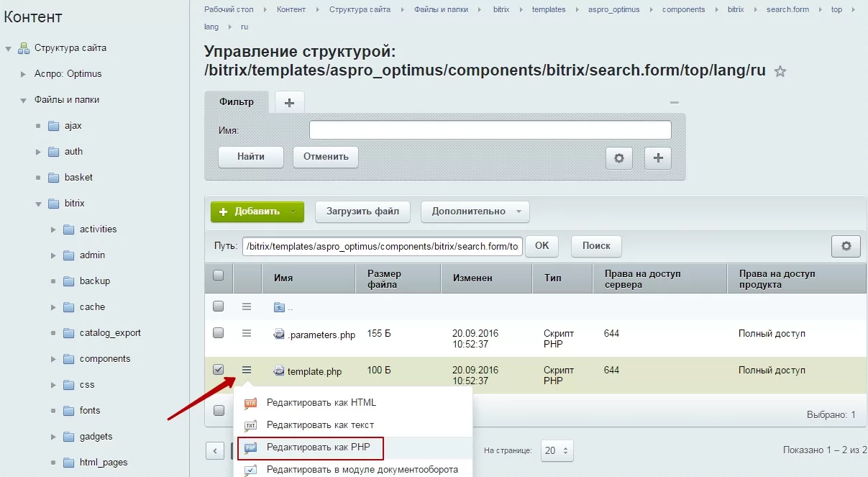Click the Рабочий стол breadcrumb link
The width and height of the screenshot is (868, 477).
pyautogui.click(x=229, y=9)
